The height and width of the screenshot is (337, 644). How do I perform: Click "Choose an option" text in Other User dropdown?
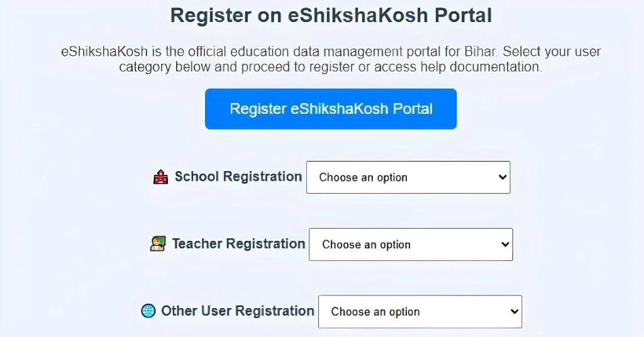pos(375,312)
